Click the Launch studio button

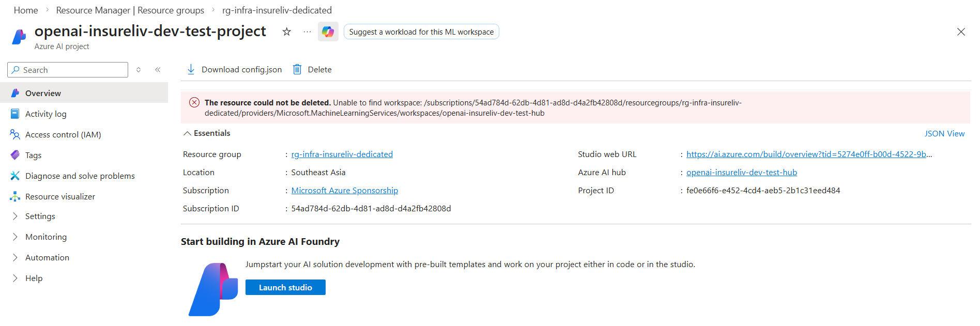[285, 287]
